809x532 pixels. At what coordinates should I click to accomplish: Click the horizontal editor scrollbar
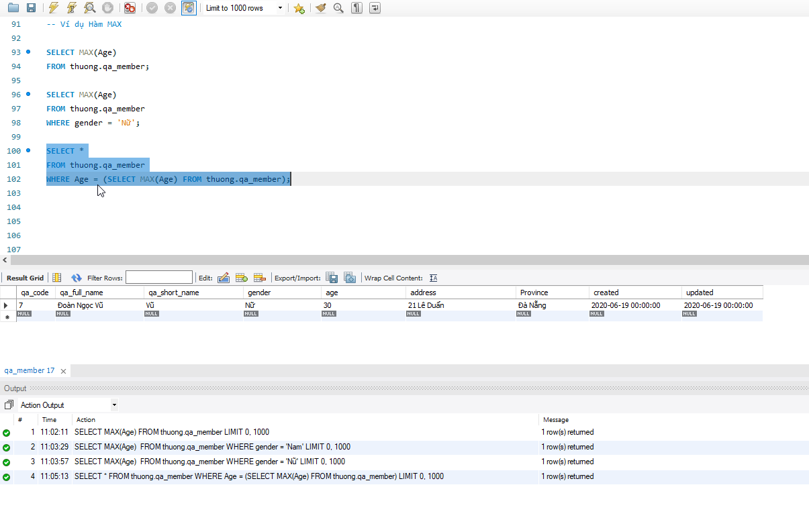[x=403, y=260]
